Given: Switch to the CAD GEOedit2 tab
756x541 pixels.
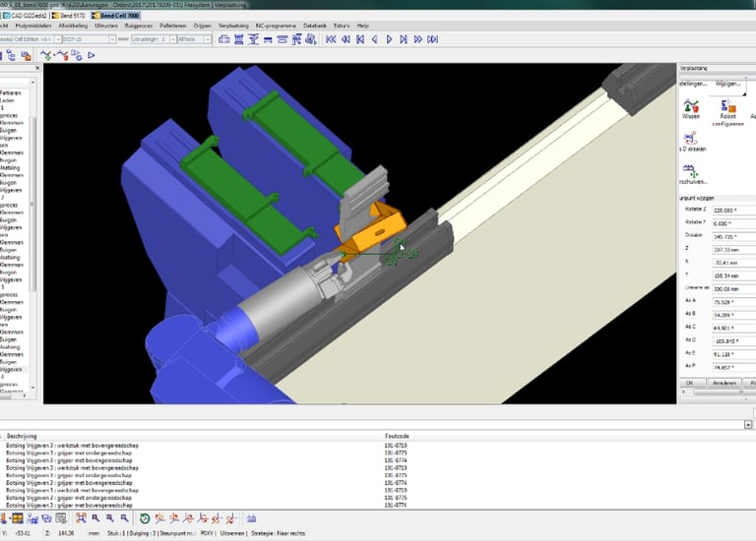Looking at the screenshot, I should 25,16.
